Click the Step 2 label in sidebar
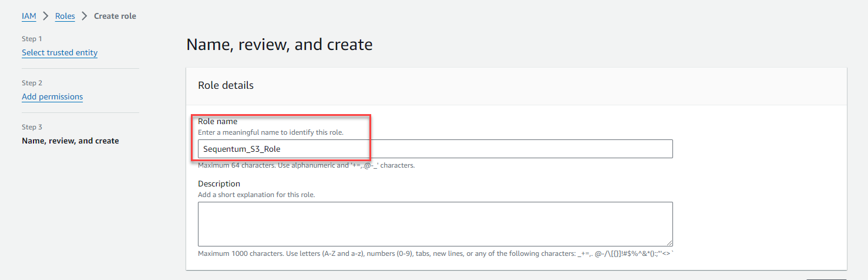Viewport: 868px width, 280px height. (32, 83)
